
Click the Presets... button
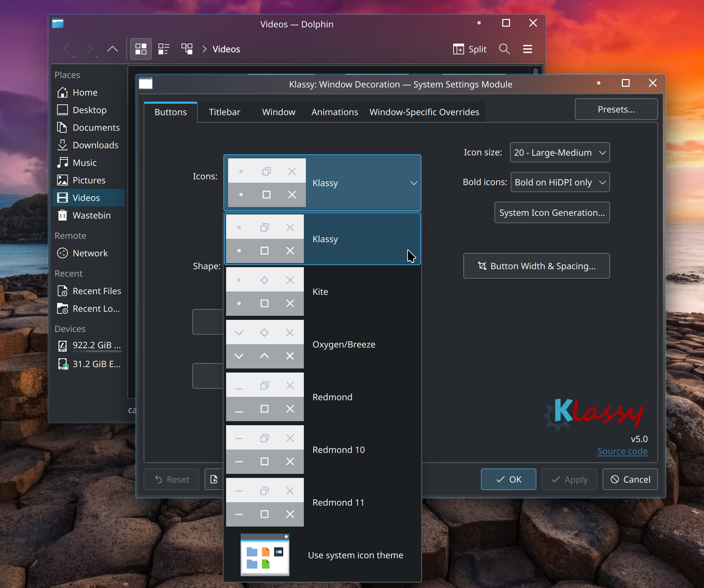coord(616,109)
